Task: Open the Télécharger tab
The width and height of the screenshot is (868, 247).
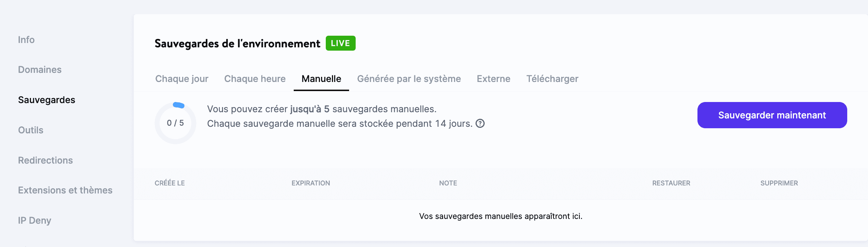Action: [x=552, y=79]
